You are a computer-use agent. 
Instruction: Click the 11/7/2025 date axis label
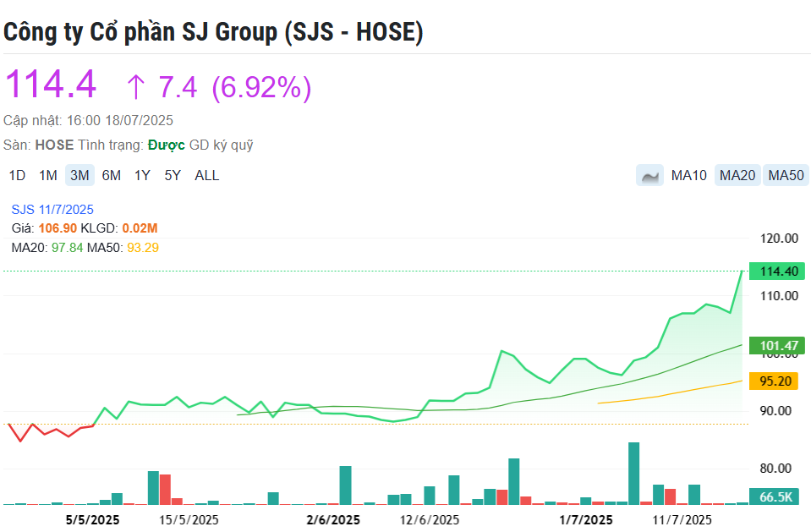pyautogui.click(x=682, y=519)
